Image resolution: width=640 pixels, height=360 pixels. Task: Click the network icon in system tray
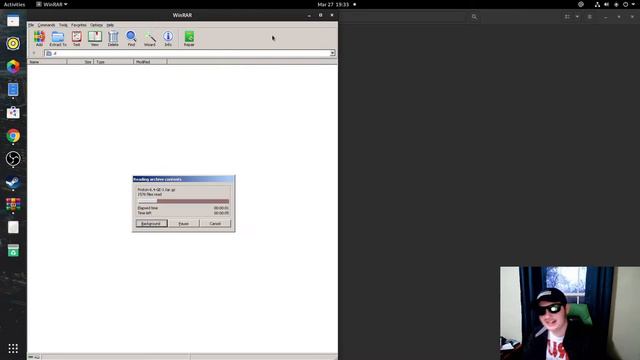(x=597, y=4)
